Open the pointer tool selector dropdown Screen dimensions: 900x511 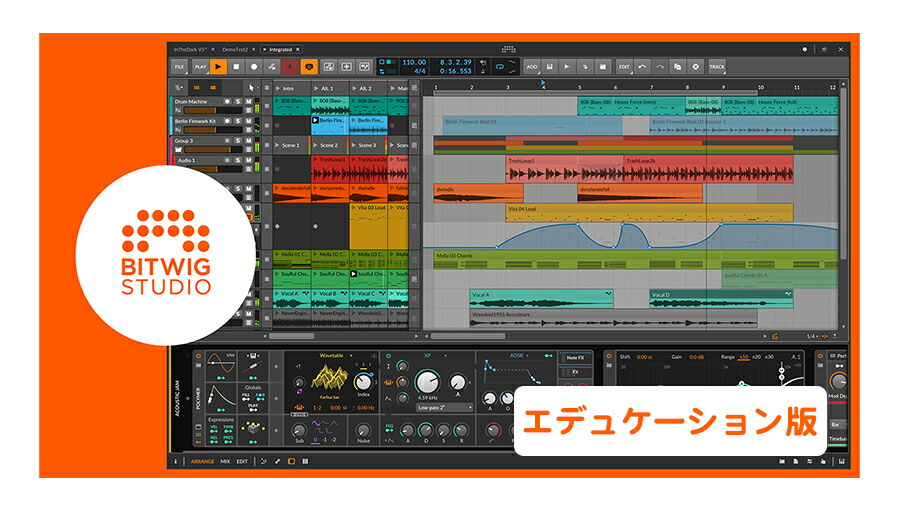point(251,88)
